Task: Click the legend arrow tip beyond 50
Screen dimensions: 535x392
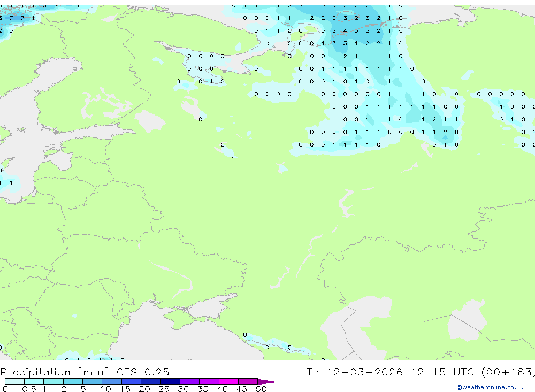Action: click(x=267, y=381)
